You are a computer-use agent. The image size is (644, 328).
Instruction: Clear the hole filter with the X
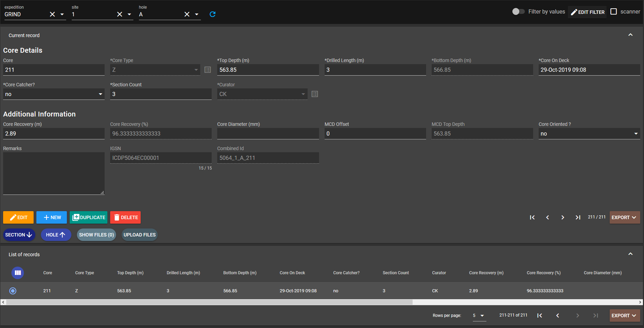click(187, 14)
